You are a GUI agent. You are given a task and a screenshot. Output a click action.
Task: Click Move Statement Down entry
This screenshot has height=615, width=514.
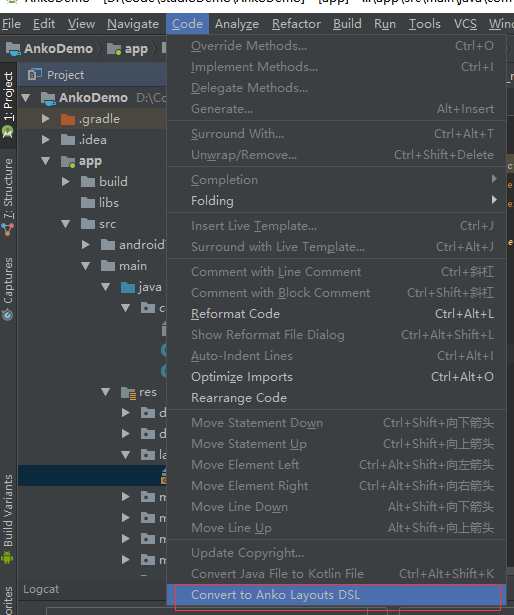point(336,423)
